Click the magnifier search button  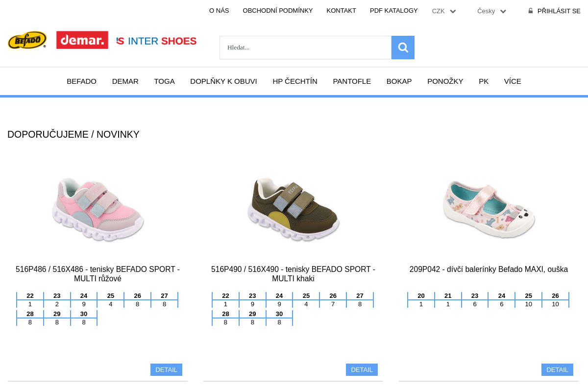coord(403,48)
